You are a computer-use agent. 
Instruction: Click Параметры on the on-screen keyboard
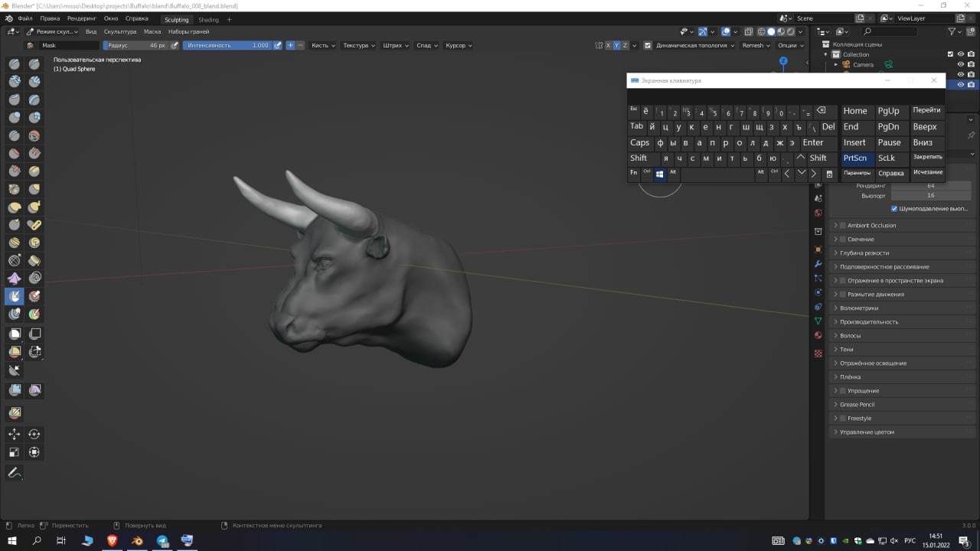pos(857,173)
